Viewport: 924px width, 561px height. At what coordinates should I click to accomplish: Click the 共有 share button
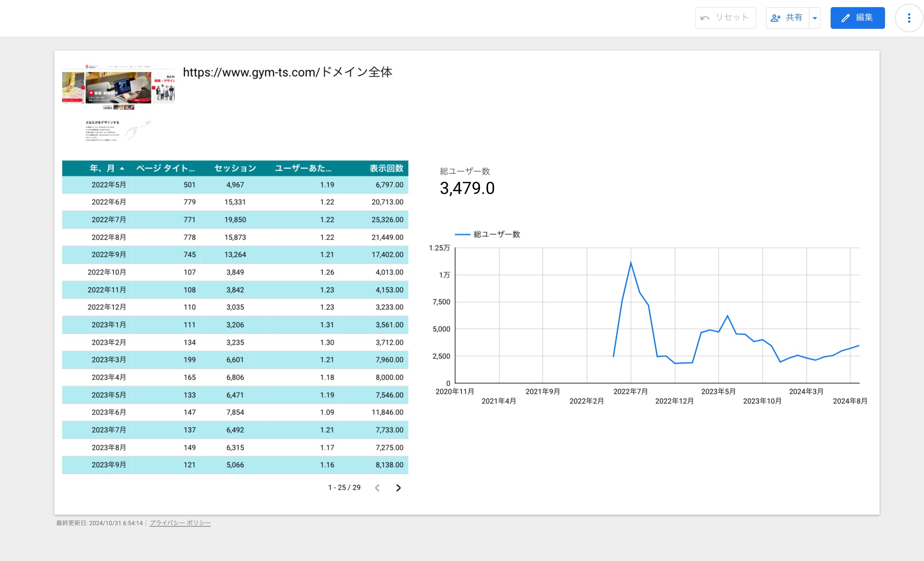(787, 18)
